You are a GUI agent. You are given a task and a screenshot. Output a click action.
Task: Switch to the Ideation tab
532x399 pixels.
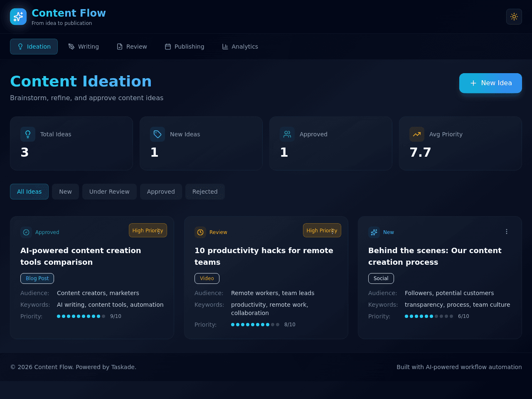34,47
